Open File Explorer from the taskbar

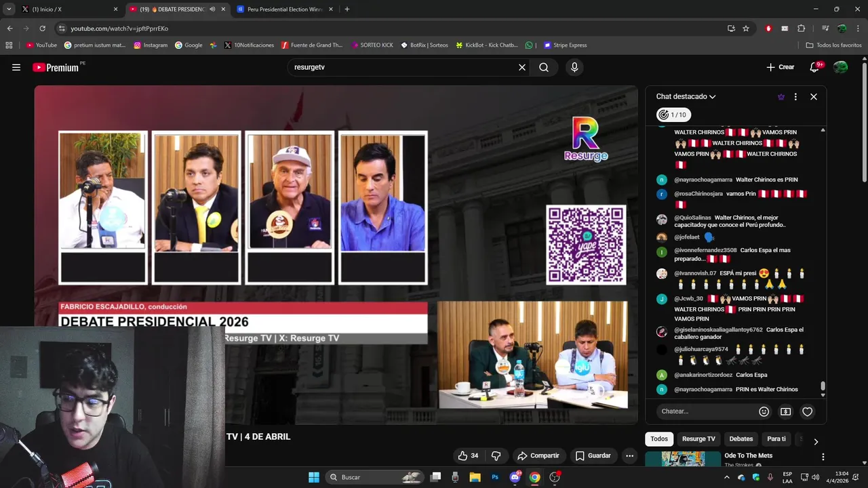click(x=475, y=477)
